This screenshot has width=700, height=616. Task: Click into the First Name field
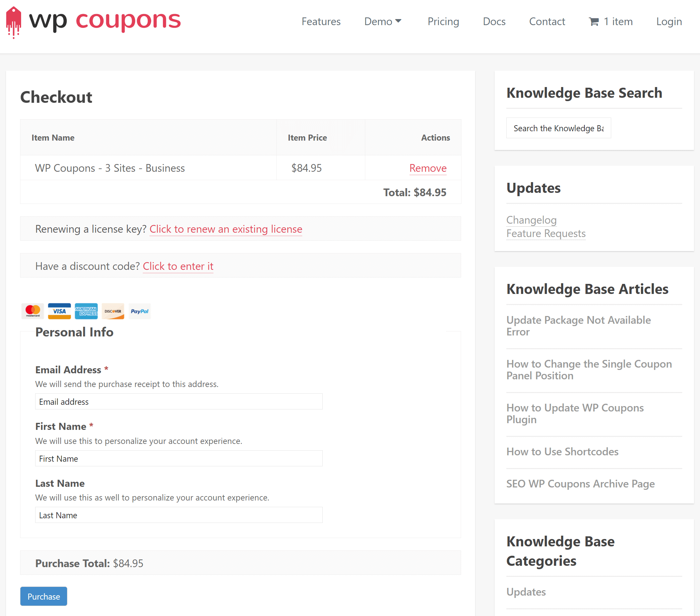[x=178, y=458]
